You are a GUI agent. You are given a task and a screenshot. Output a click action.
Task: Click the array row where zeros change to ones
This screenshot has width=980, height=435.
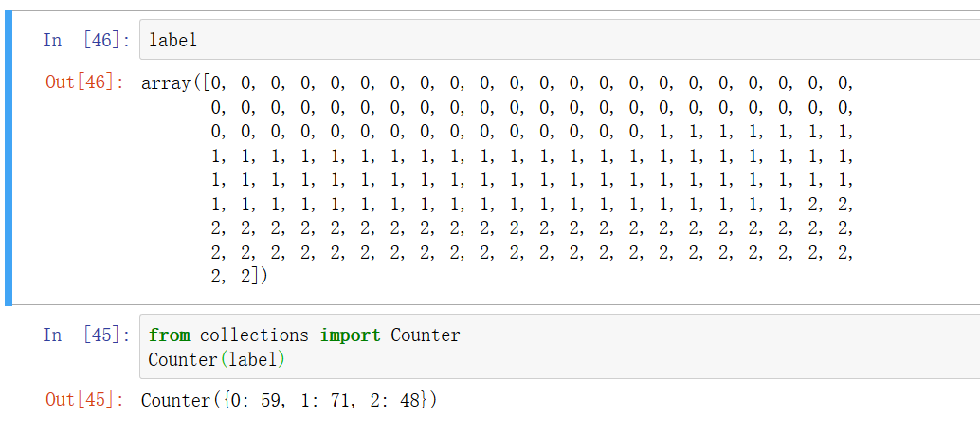coord(531,132)
